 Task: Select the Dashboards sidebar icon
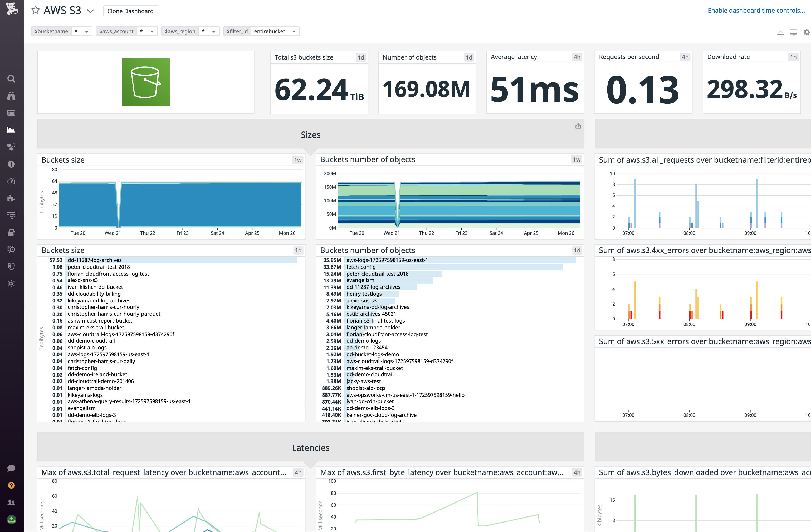[x=12, y=130]
